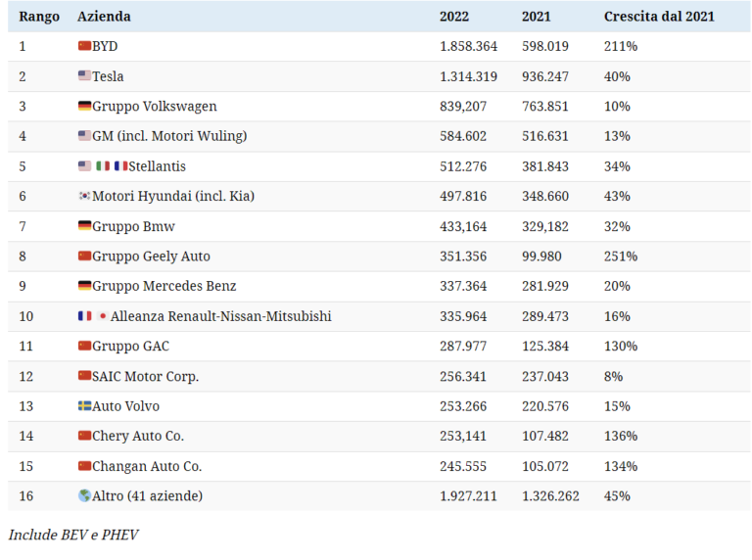Click Geely 2021 value 99.980
Viewport: 752px width, 560px height.
[x=541, y=257]
